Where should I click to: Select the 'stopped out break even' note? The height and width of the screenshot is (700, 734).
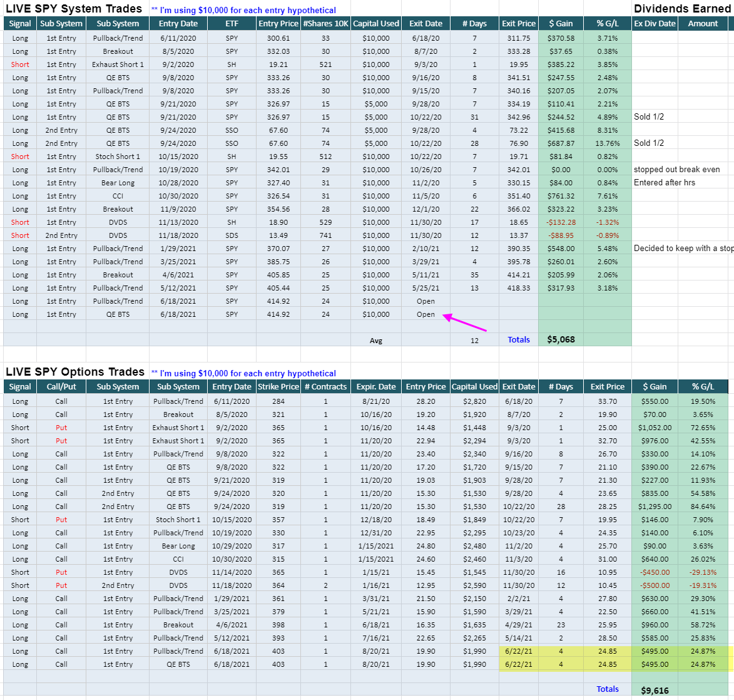(676, 170)
